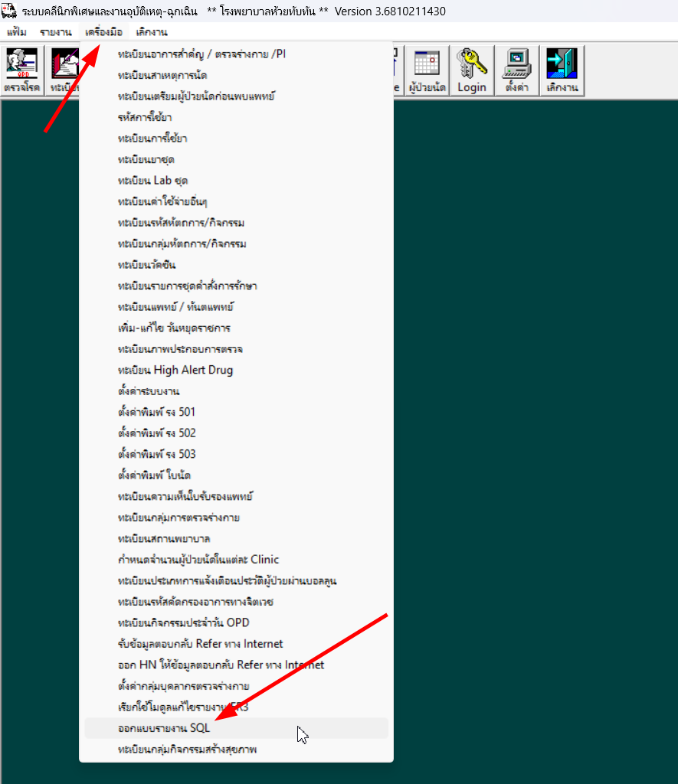This screenshot has width=678, height=784.
Task: Click ตั้งค่าพิมพ์ รง 503 option
Action: click(x=157, y=454)
